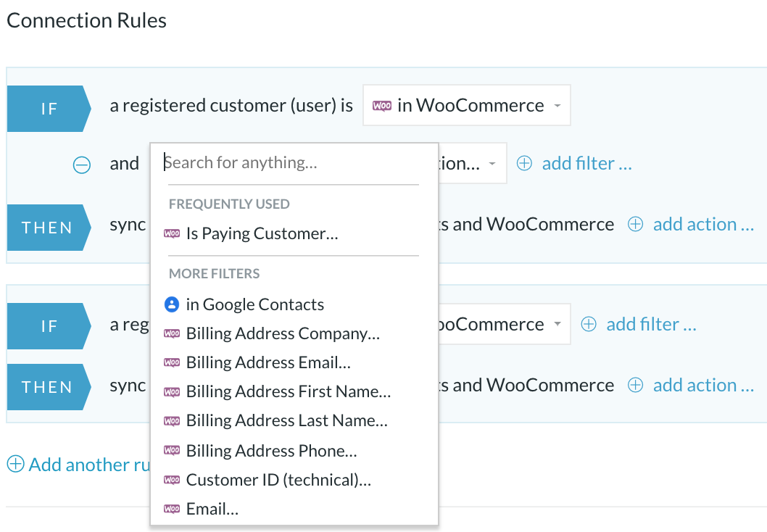Click Woo icon next to Customer ID (technical)
Image resolution: width=767 pixels, height=532 pixels.
172,480
